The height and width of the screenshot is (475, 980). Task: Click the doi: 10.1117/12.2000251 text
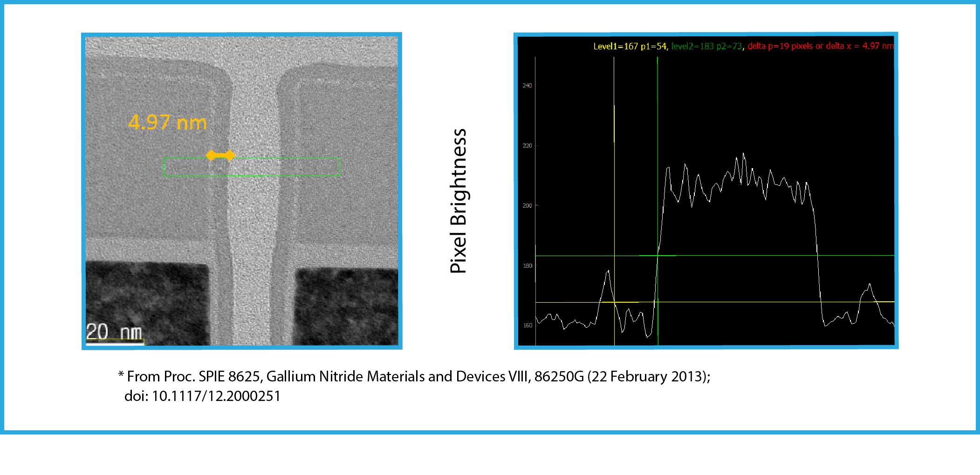point(203,396)
